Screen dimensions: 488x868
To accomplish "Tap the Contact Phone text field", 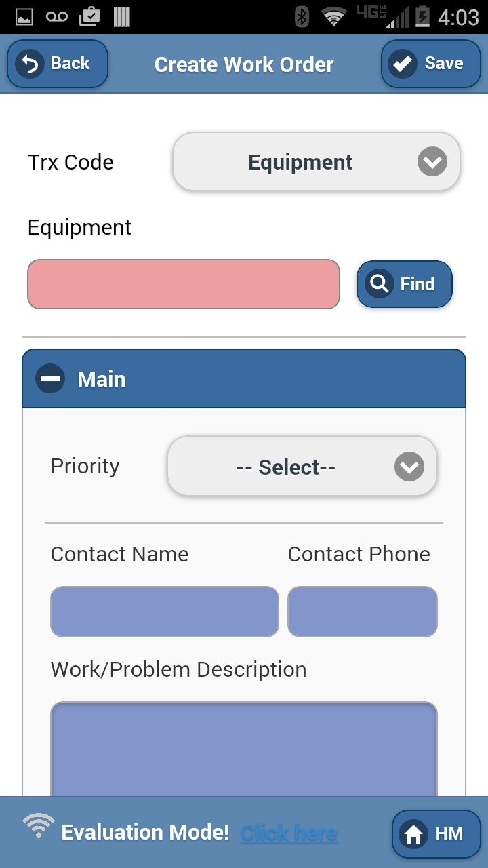I will click(363, 612).
